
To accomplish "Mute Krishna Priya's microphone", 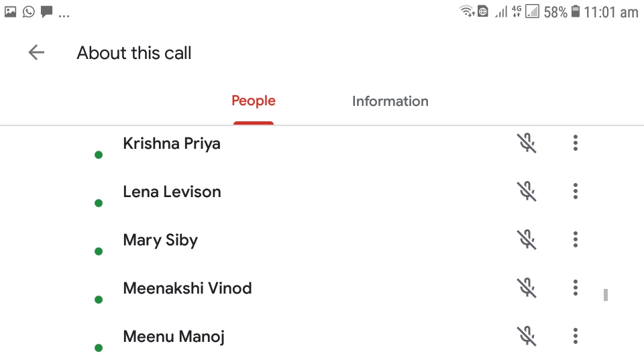I will (x=527, y=143).
